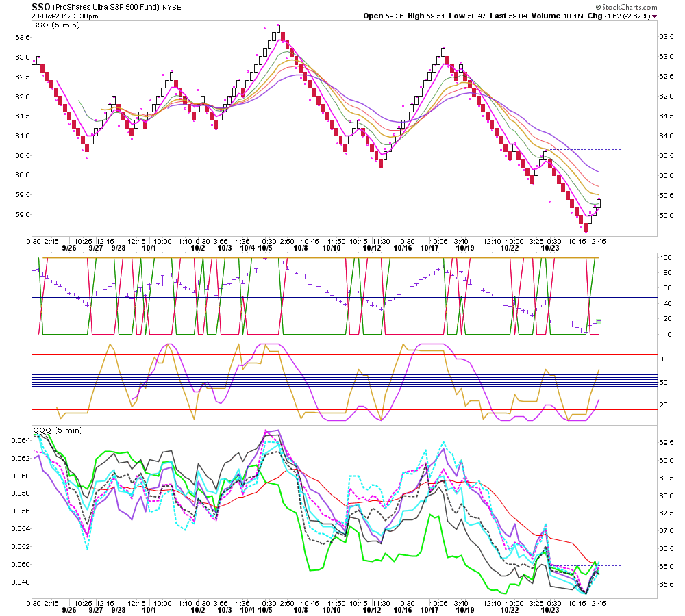Click the 69.5 label on QQQ right axis

click(667, 443)
